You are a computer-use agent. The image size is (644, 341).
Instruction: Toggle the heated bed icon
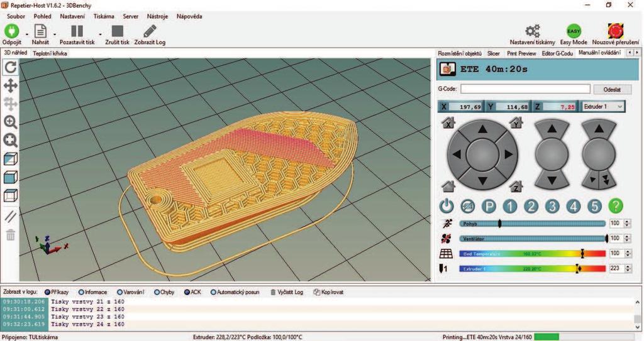(446, 254)
